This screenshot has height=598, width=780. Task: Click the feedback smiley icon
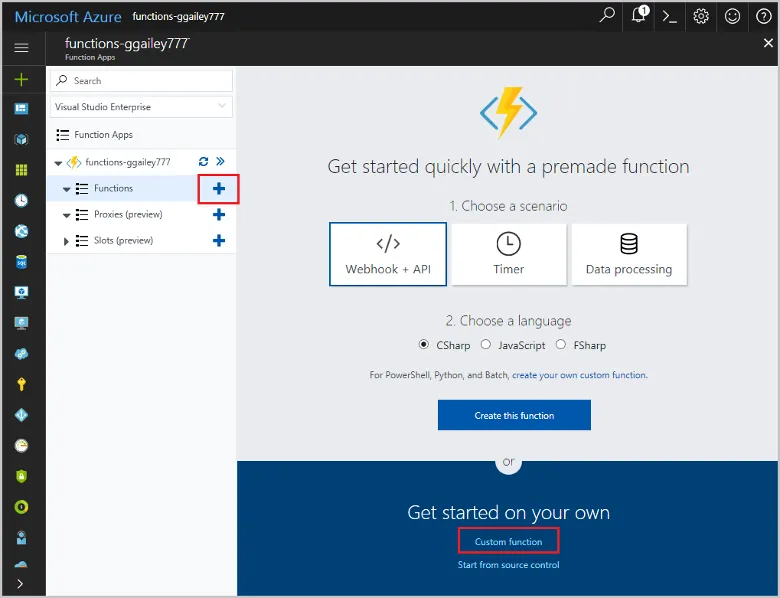pos(732,16)
